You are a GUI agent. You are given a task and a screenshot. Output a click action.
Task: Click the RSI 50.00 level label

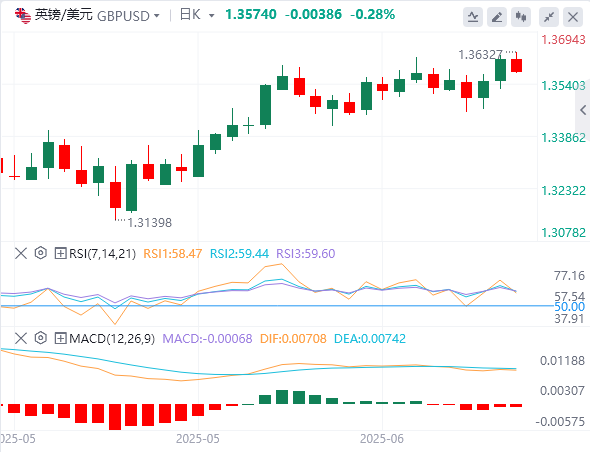click(x=570, y=307)
